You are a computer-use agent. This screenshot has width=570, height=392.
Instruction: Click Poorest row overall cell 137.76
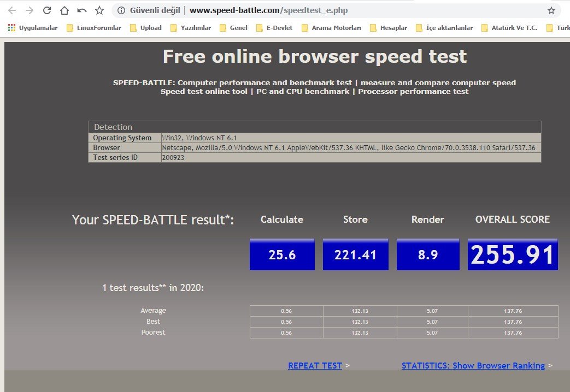(513, 333)
